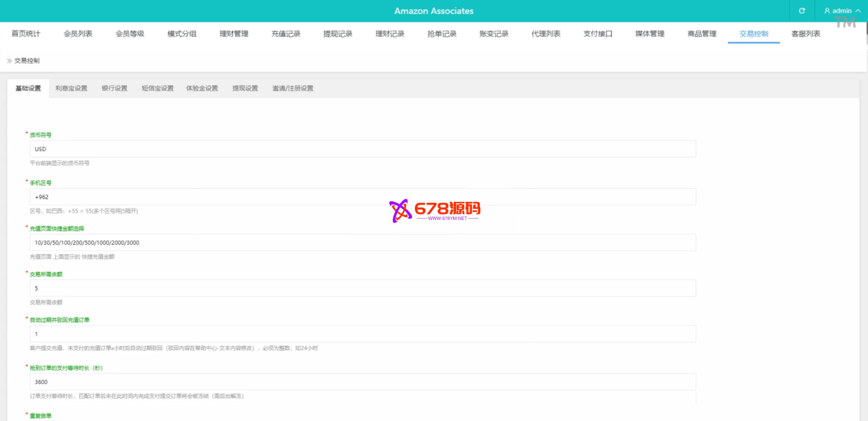
Task: Open the 短信宝设置 tab
Action: 158,88
